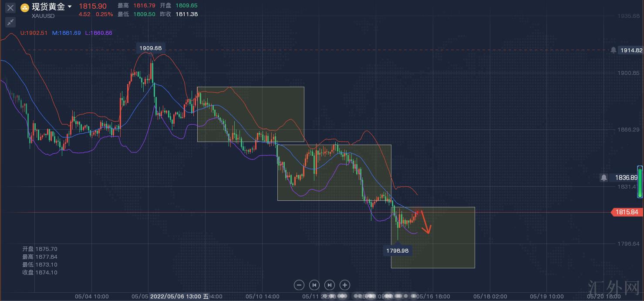
Task: Click the gold bars symbol icon
Action: pyautogui.click(x=25, y=7)
